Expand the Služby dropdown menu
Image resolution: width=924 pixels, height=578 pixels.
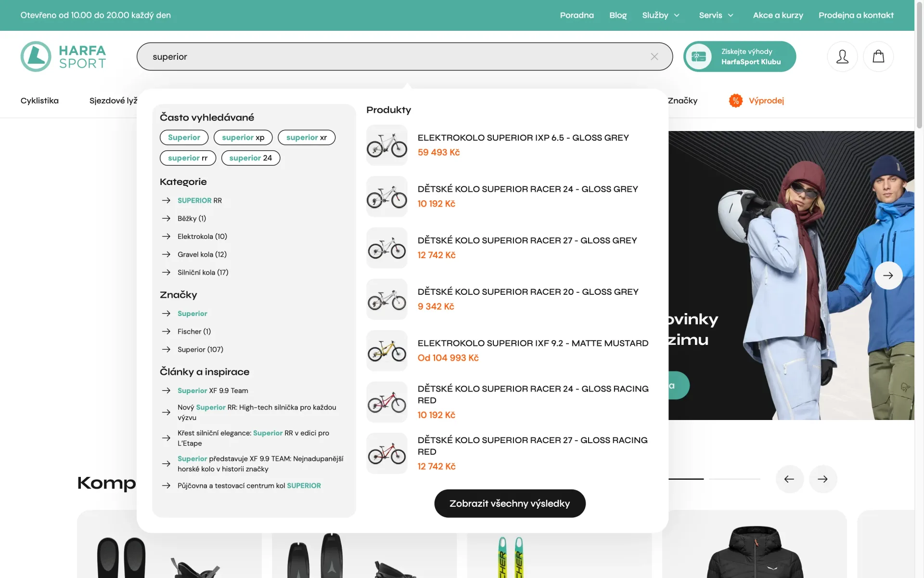click(661, 15)
